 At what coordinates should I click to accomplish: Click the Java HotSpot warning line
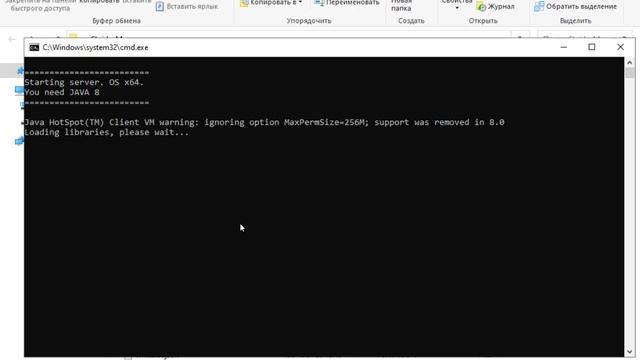coord(264,122)
